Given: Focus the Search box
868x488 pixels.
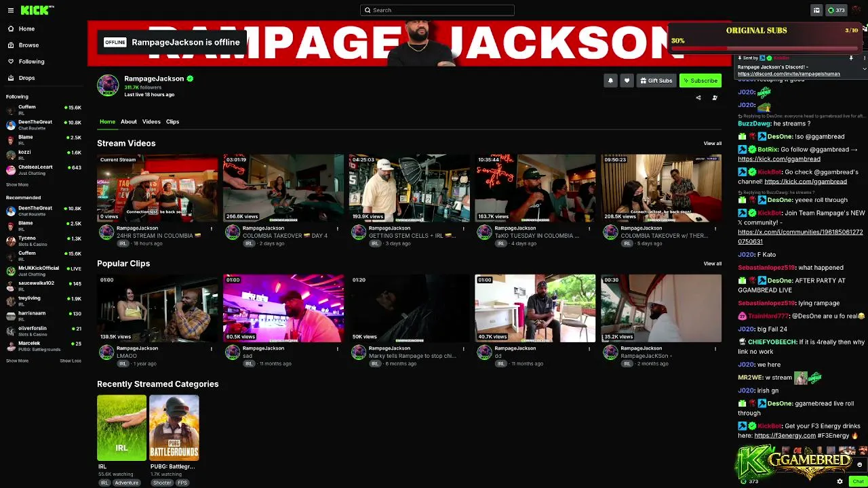Looking at the screenshot, I should pos(437,10).
